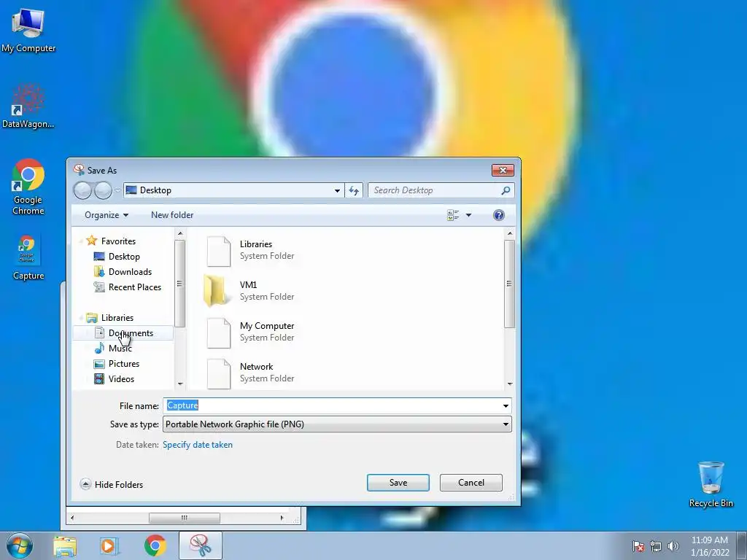
Task: Select Google Chrome desktop shortcut
Action: point(28,187)
